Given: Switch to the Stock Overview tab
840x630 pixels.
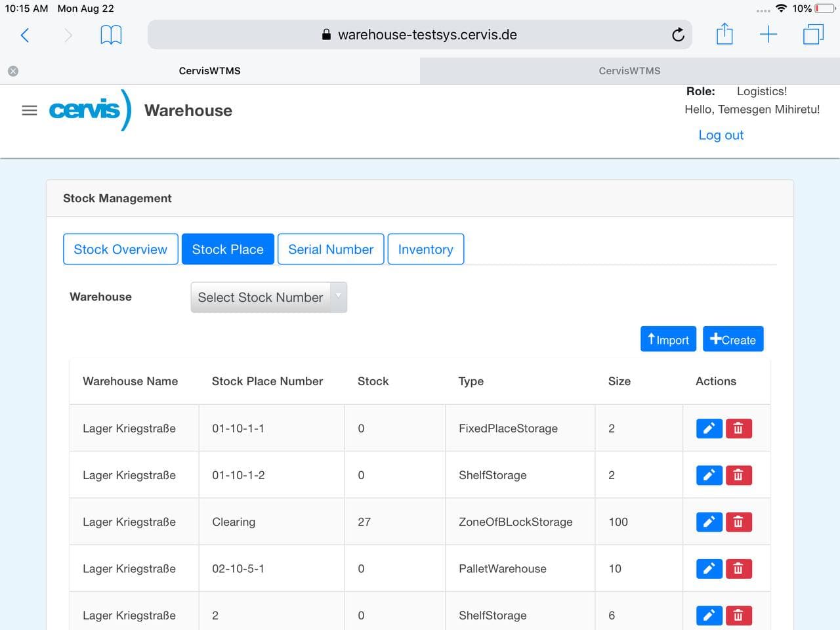Looking at the screenshot, I should (x=120, y=249).
